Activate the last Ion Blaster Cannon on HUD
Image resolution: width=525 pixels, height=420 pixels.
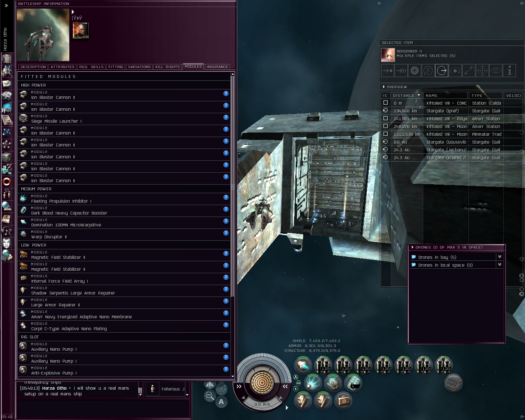coord(444,365)
